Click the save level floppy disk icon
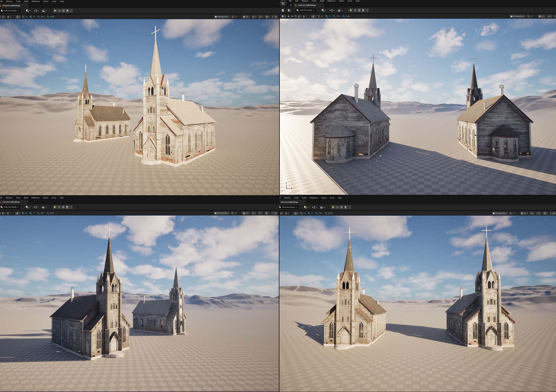The height and width of the screenshot is (392, 556). tap(283, 10)
